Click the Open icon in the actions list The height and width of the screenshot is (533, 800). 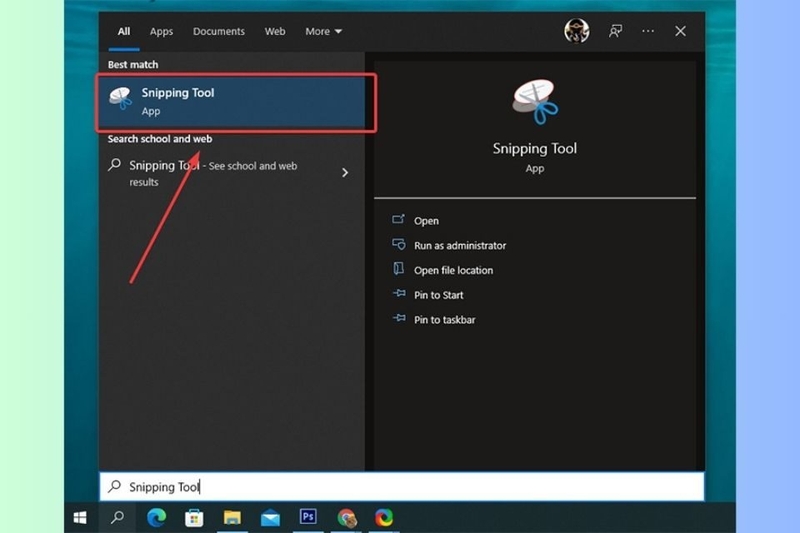pos(398,219)
